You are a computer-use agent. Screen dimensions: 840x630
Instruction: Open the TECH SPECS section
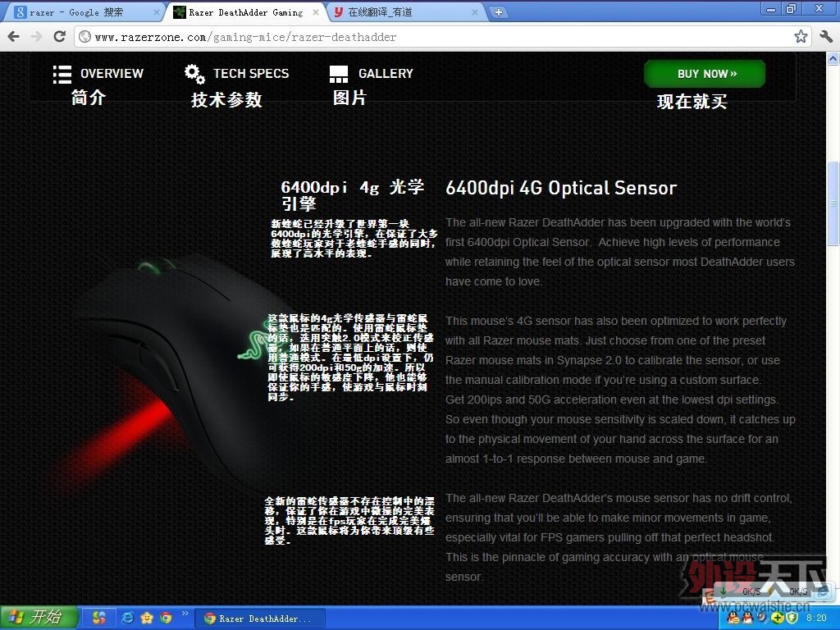(251, 73)
